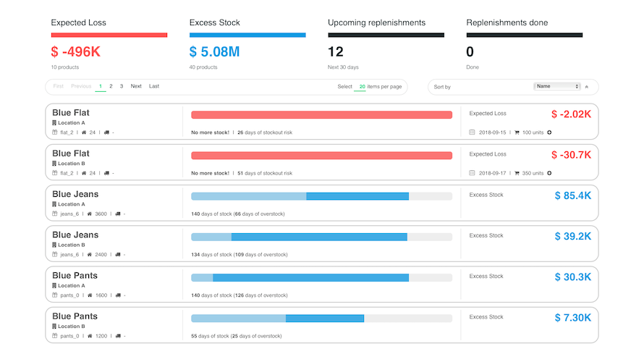Click the red stock bar of Blue Flat Location B
Screen dimensions: 644x362
pyautogui.click(x=321, y=156)
